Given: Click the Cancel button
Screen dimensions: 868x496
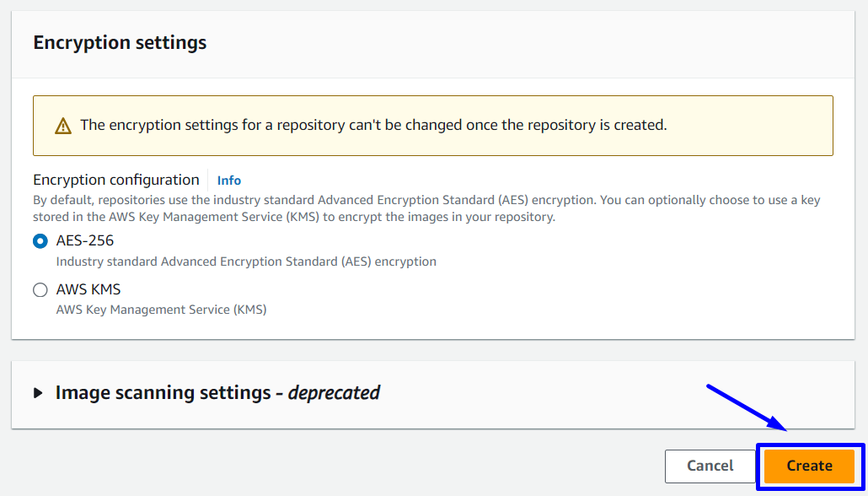Looking at the screenshot, I should (x=710, y=466).
